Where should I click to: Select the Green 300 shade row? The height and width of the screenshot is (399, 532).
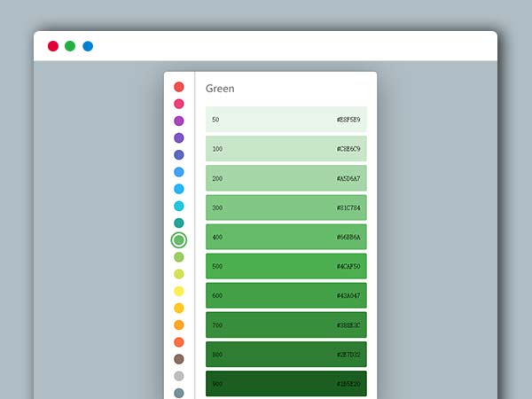[286, 207]
